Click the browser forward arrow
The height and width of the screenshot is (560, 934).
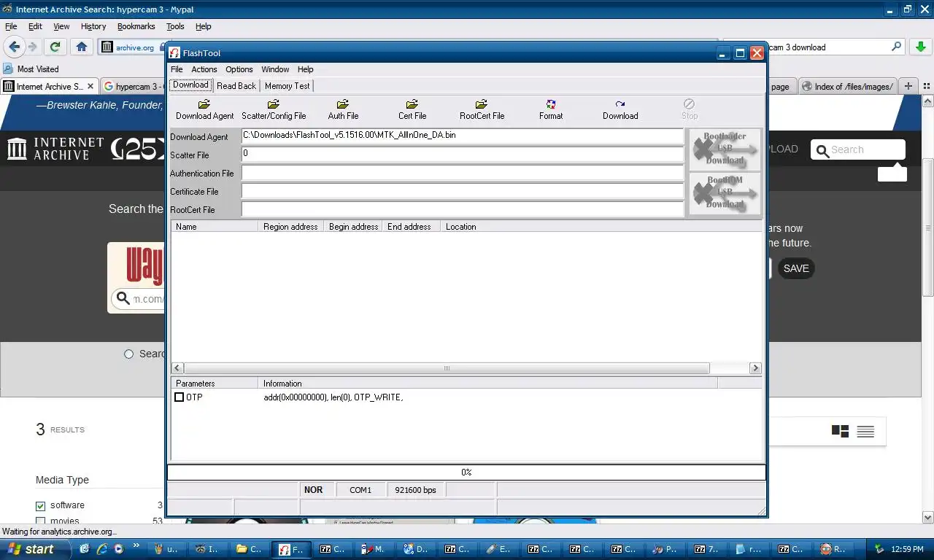pos(32,47)
